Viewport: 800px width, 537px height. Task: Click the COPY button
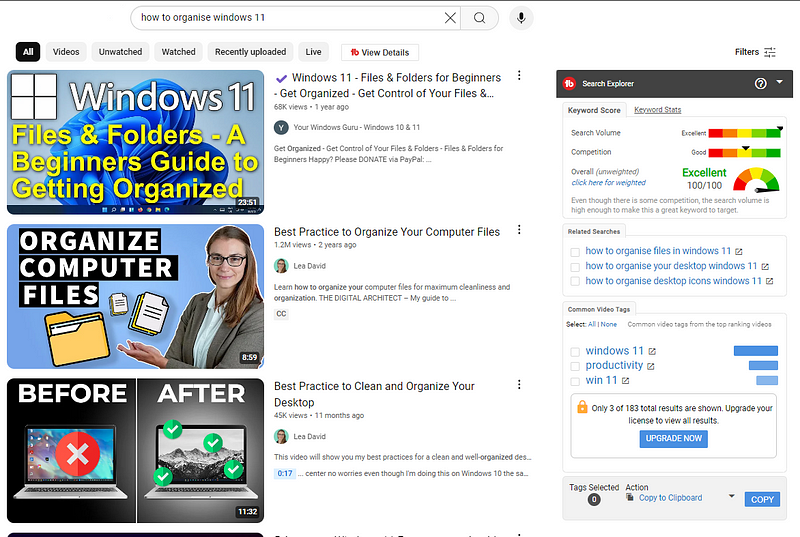click(x=762, y=499)
